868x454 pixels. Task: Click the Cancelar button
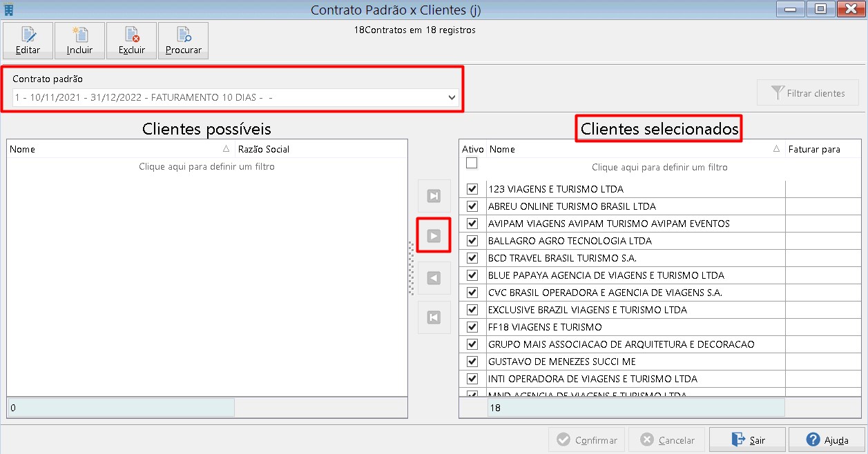pyautogui.click(x=667, y=440)
